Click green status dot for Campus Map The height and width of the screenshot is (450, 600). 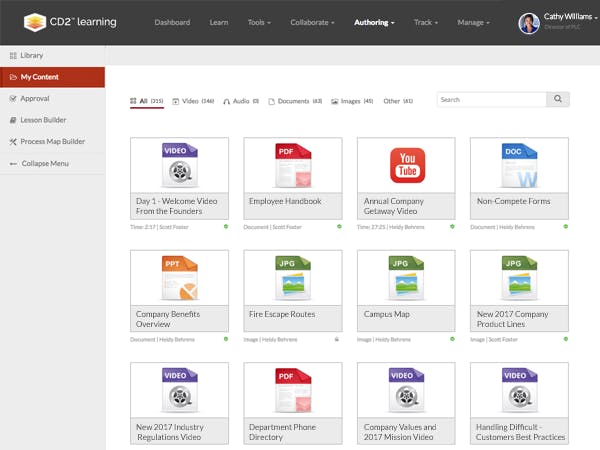[452, 339]
